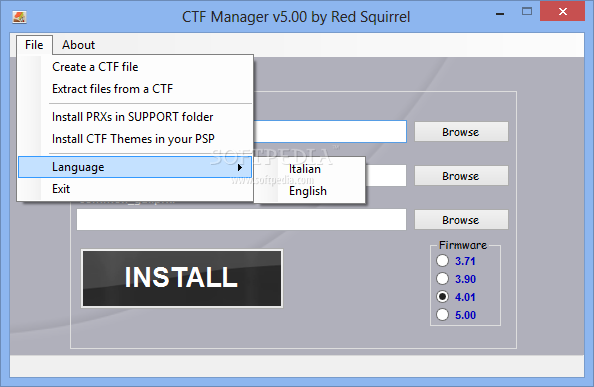Select Install PRXs in SUPPORT folder

(x=135, y=117)
